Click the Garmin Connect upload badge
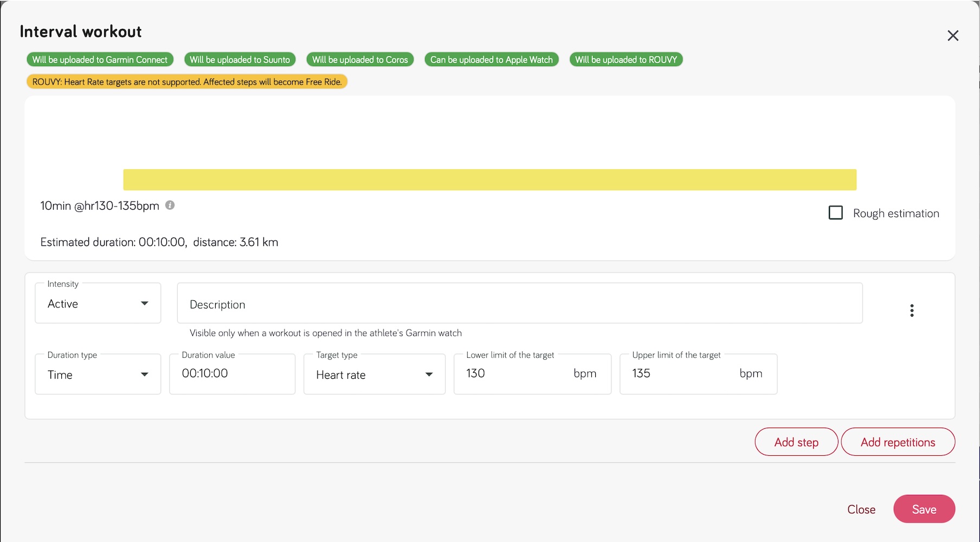 point(100,60)
